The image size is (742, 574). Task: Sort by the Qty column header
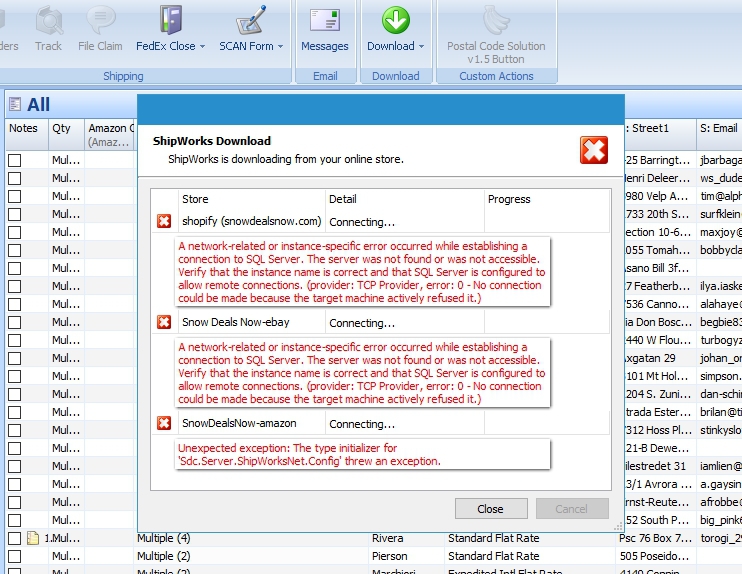coord(66,135)
